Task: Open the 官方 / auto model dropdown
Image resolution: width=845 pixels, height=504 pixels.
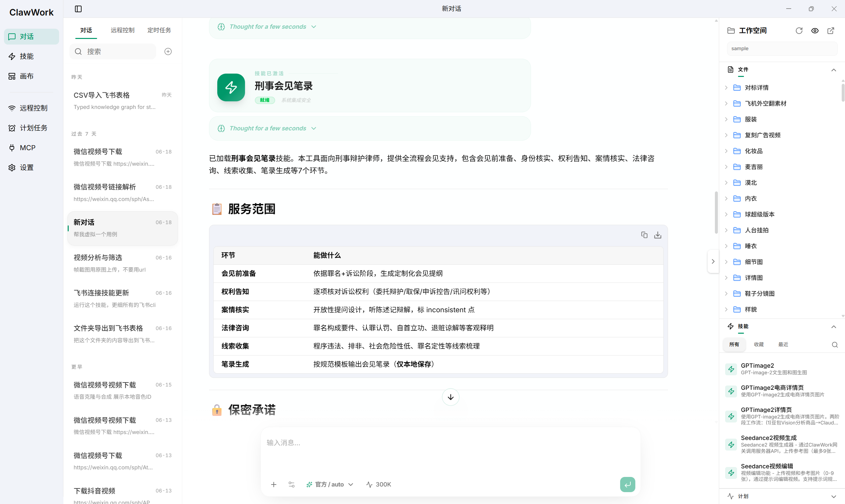Action: tap(330, 485)
